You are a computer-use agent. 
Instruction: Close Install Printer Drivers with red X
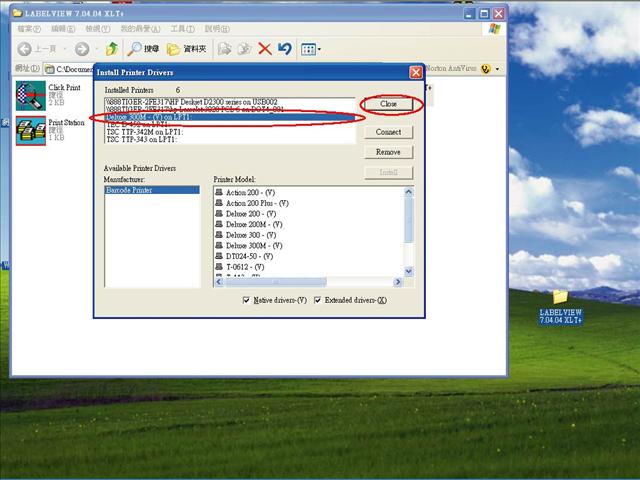(416, 72)
